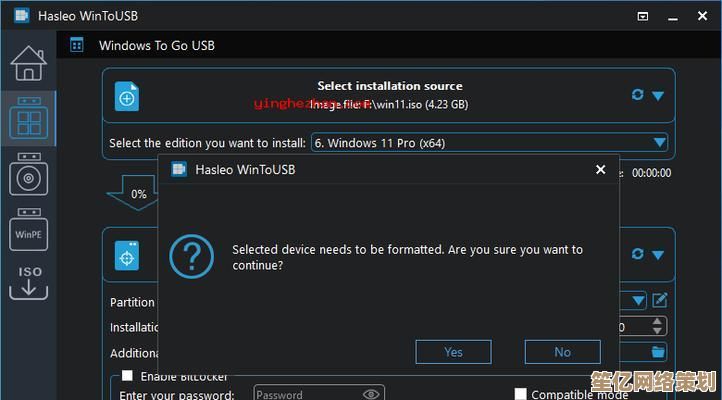Open the Home section in sidebar
Viewport: 722px width, 400px height.
pos(29,64)
